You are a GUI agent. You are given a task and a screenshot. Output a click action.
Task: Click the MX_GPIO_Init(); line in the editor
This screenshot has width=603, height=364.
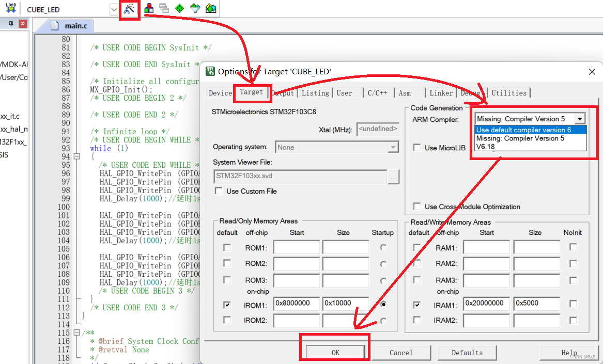click(x=121, y=89)
